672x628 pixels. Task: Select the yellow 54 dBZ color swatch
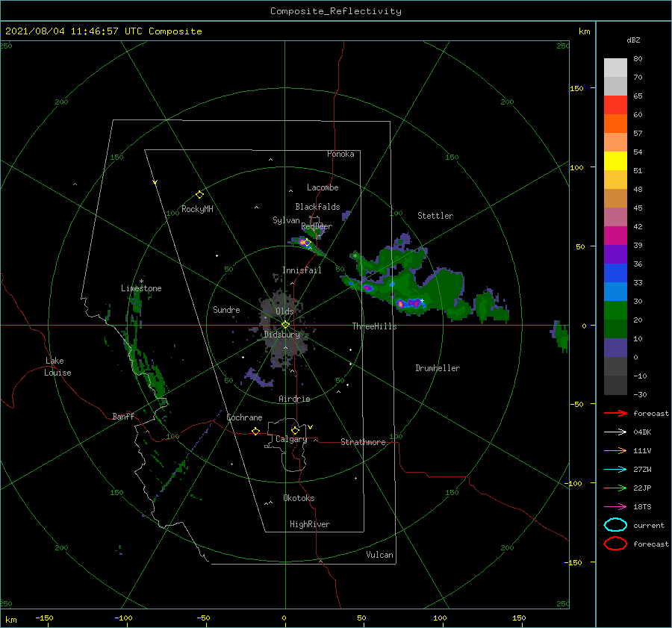[615, 161]
